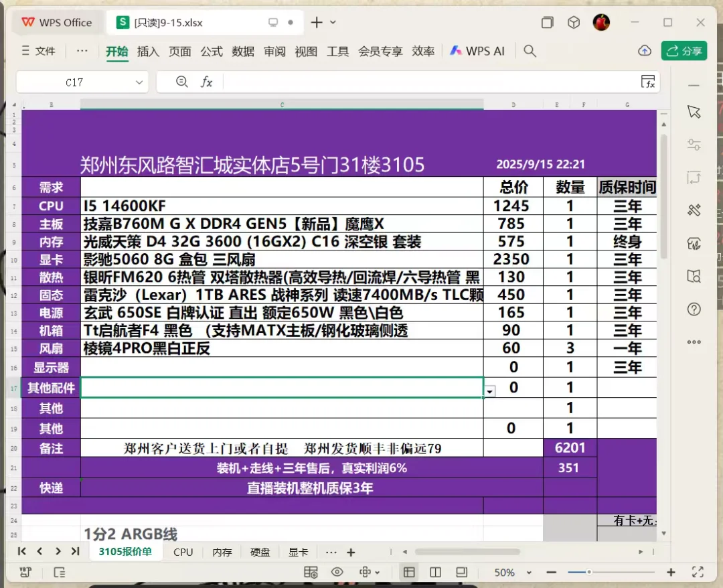Image resolution: width=723 pixels, height=588 pixels.
Task: Open the chart analysis icon in right sidebar
Action: [x=694, y=244]
